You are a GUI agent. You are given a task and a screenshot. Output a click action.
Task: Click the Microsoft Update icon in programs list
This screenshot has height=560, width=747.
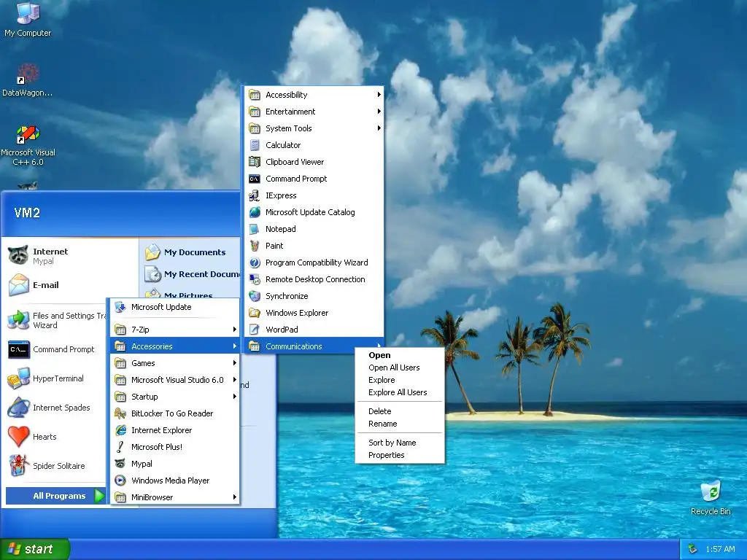tap(120, 307)
